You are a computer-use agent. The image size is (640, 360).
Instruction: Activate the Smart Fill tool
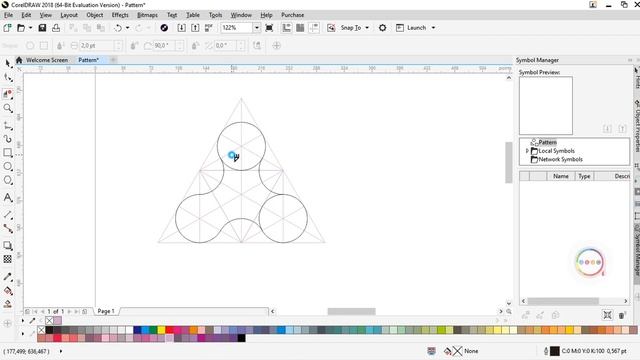(7, 93)
